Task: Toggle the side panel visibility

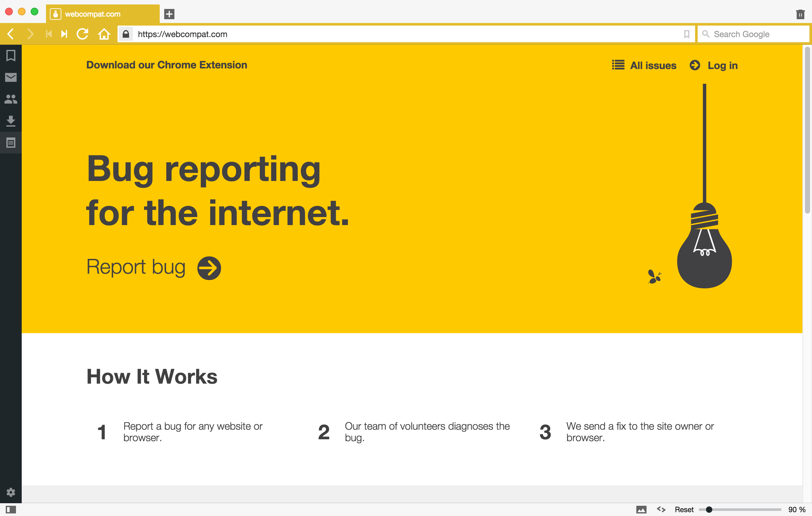Action: 11,509
